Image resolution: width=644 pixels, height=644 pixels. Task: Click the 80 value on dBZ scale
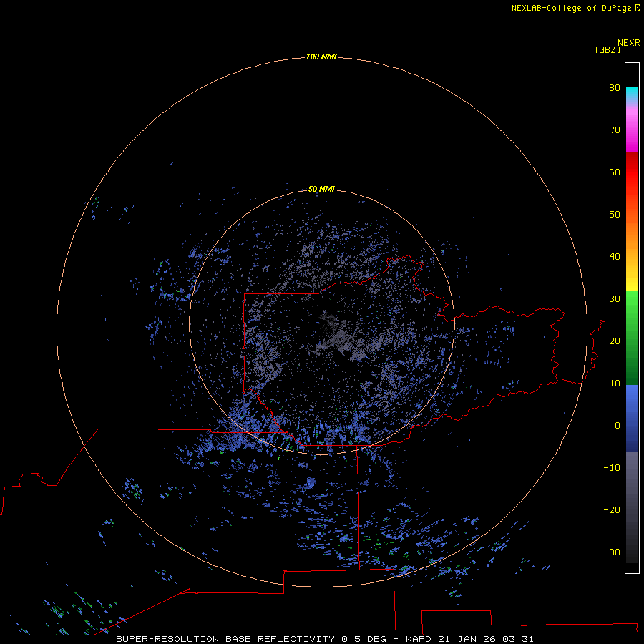(x=615, y=87)
